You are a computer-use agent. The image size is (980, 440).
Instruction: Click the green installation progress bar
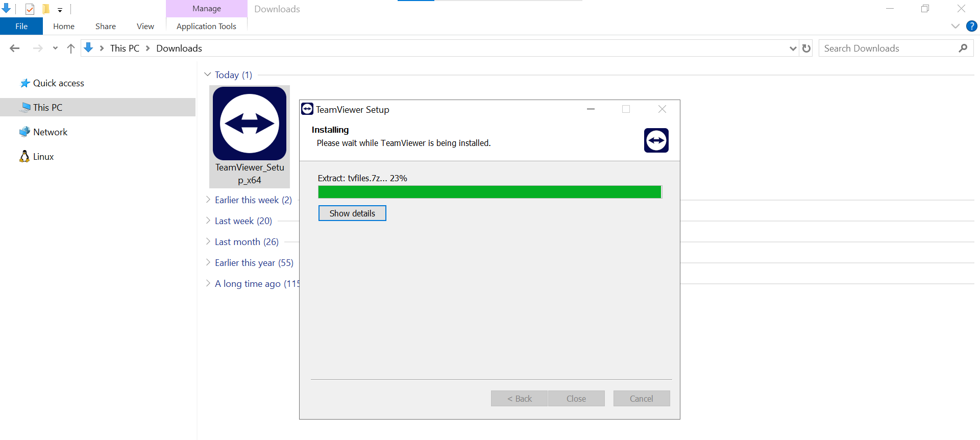(x=489, y=192)
